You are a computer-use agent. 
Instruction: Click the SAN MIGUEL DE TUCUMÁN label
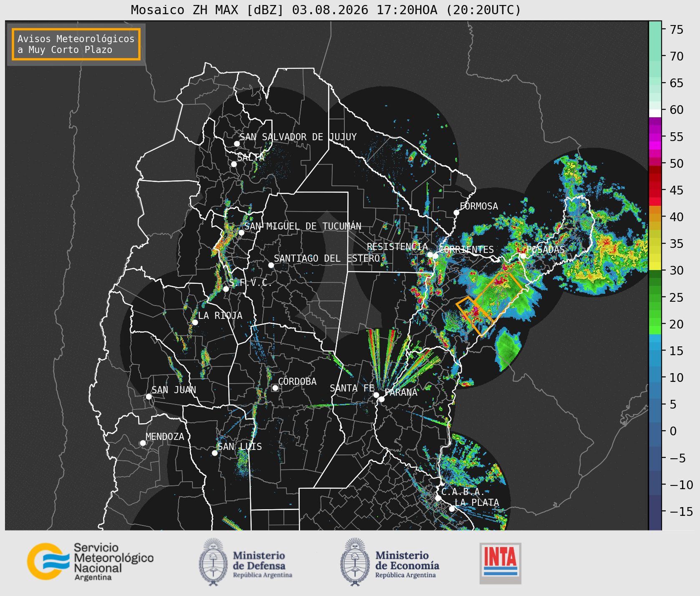click(x=303, y=226)
